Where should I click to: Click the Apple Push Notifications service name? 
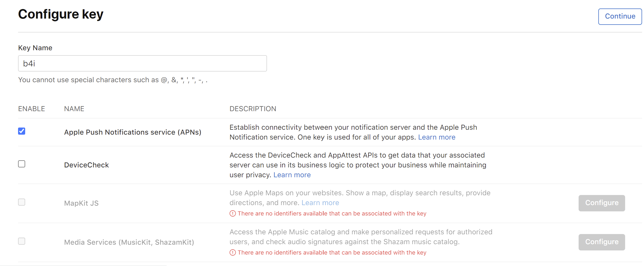[133, 132]
